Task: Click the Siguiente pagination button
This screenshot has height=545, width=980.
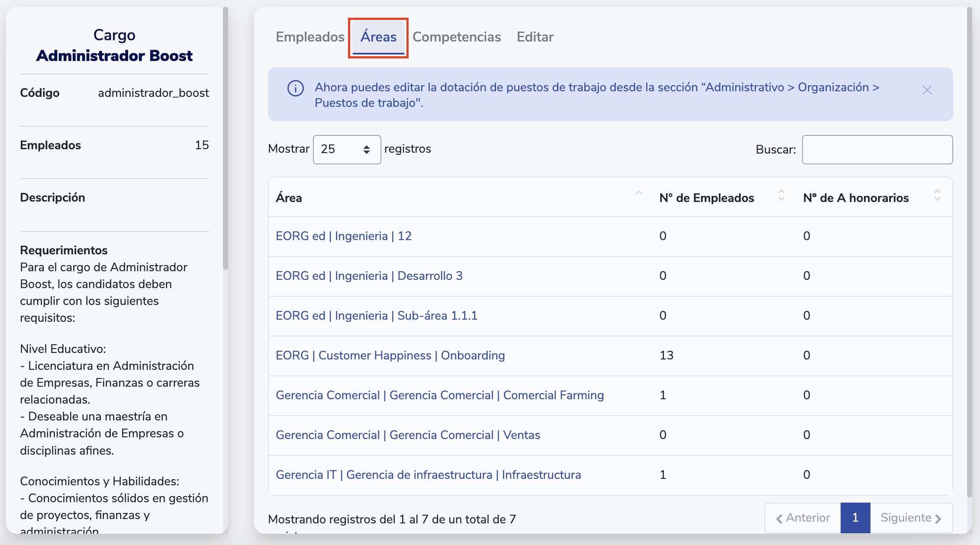Action: (911, 518)
